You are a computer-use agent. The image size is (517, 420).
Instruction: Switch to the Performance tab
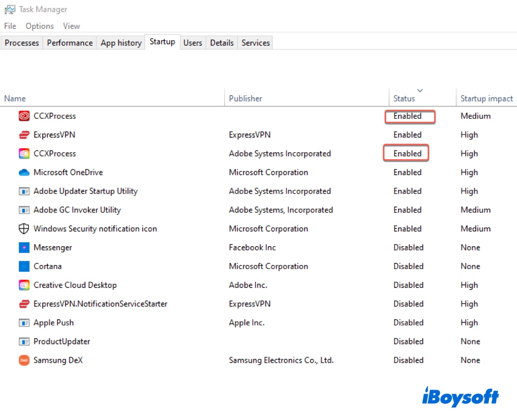pyautogui.click(x=70, y=43)
